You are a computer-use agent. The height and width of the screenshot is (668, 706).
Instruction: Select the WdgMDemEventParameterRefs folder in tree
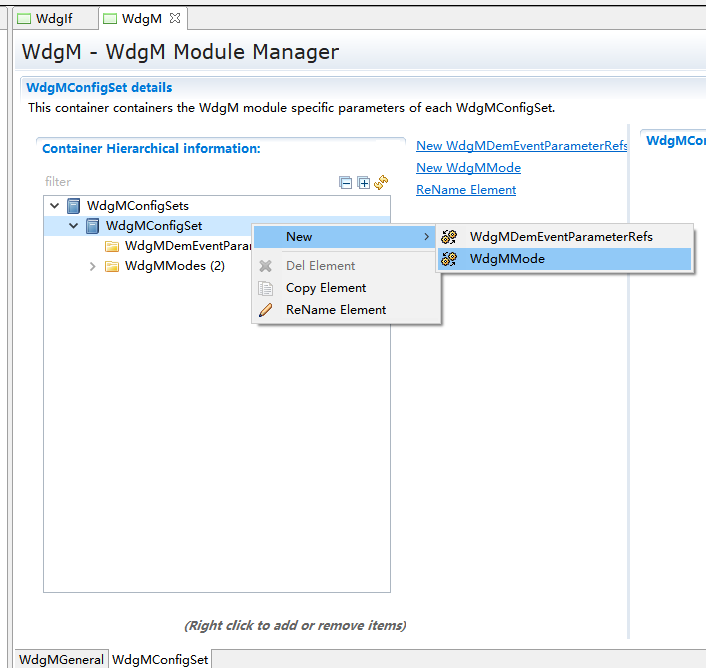click(185, 246)
